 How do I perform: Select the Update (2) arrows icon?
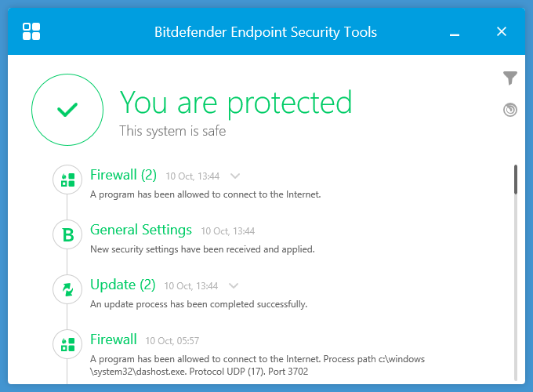(x=67, y=289)
